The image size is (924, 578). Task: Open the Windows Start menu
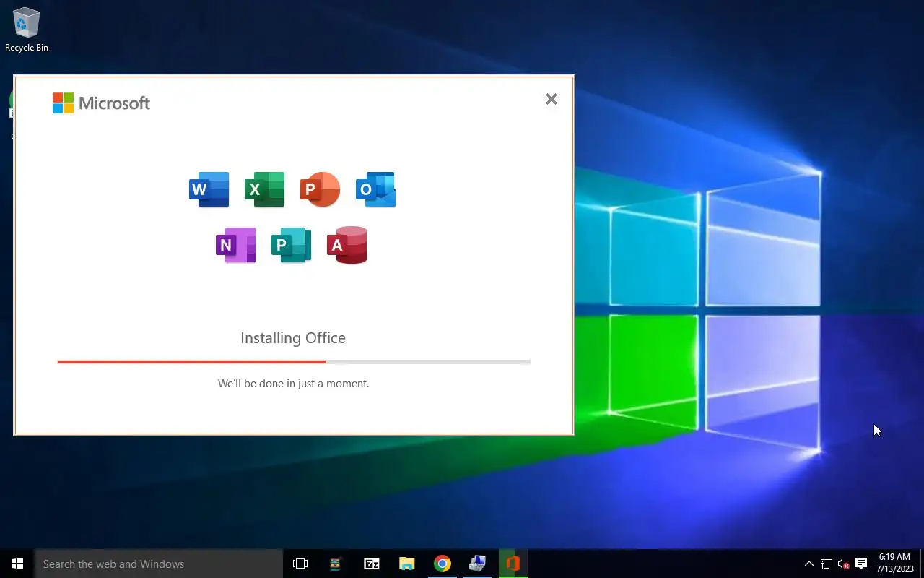click(x=17, y=564)
